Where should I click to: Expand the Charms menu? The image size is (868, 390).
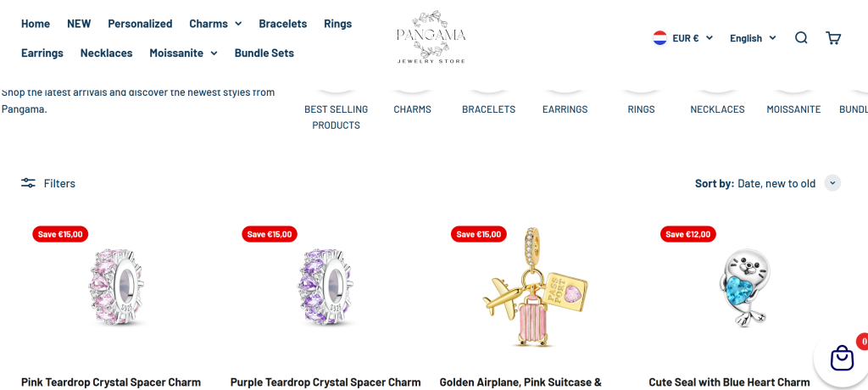215,24
